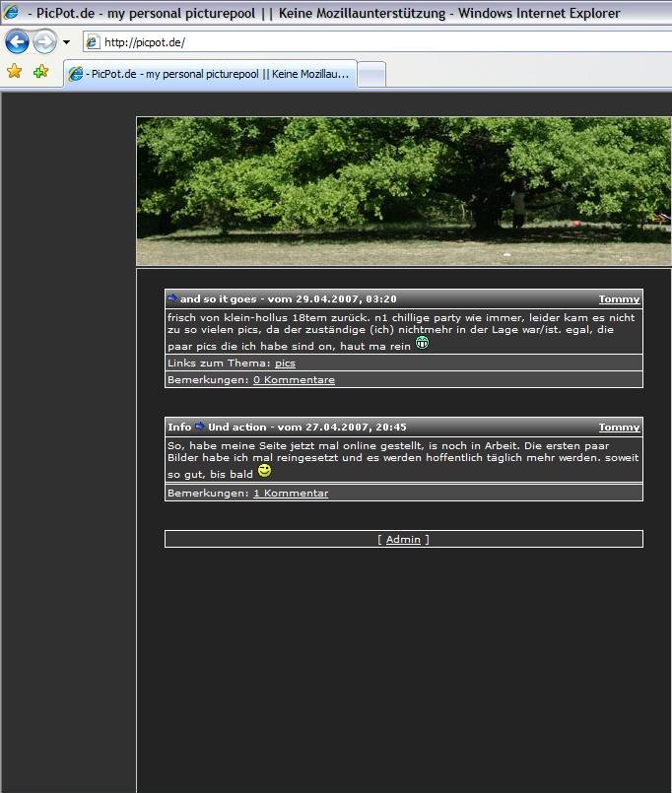Viewport: 672px width, 793px height.
Task: Click blue arrow icon beside 'and so it goes'
Action: 172,298
